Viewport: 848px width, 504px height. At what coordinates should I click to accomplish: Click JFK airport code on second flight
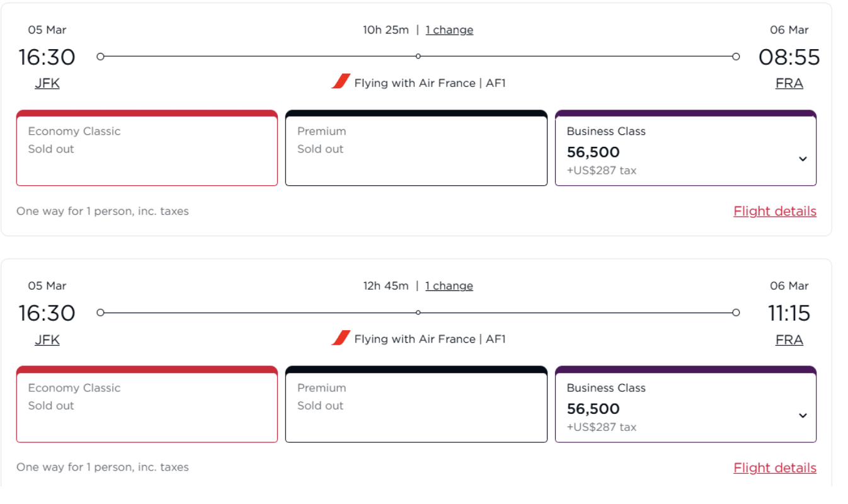pos(47,340)
